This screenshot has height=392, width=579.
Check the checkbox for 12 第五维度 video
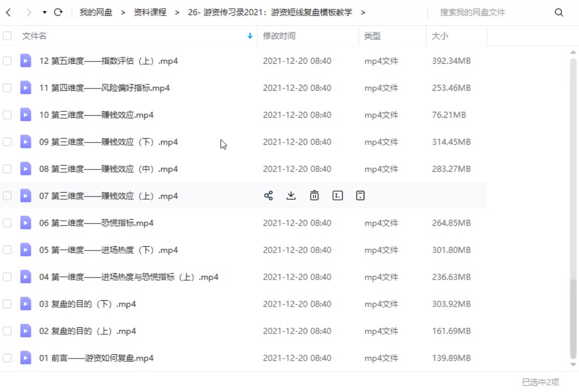click(x=7, y=61)
